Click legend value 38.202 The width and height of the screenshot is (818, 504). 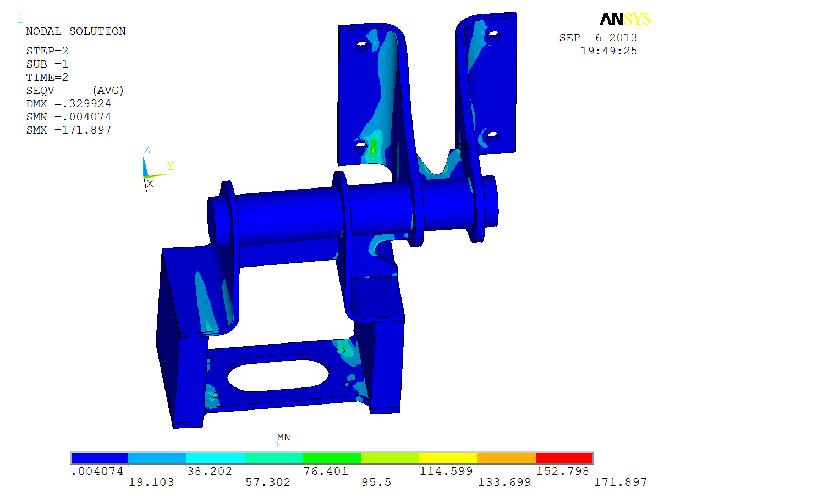pos(210,472)
